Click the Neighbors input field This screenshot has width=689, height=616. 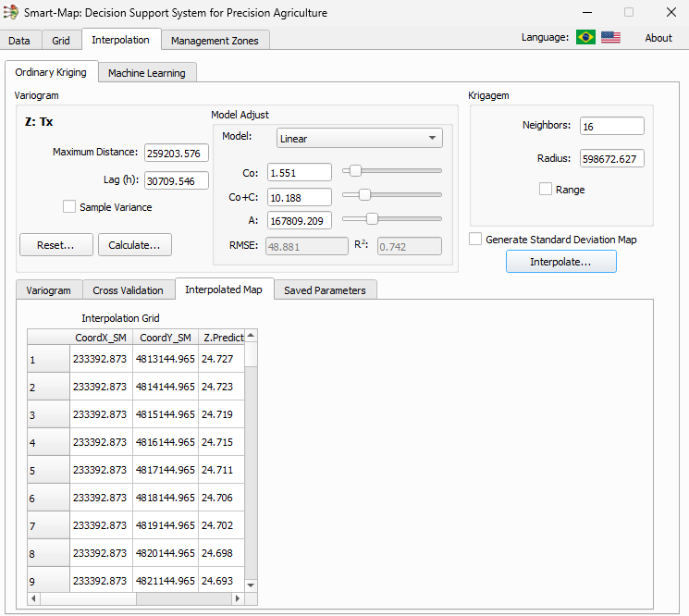pos(611,126)
